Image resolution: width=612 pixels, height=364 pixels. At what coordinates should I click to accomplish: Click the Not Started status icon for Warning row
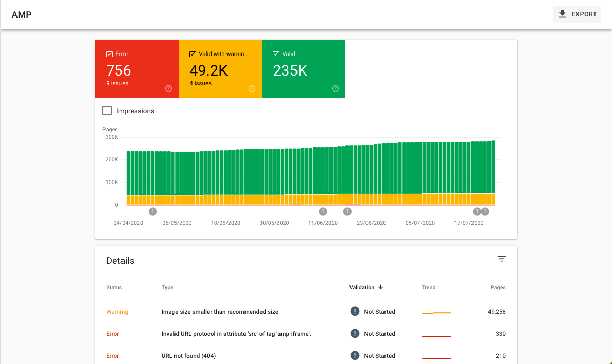pos(355,311)
